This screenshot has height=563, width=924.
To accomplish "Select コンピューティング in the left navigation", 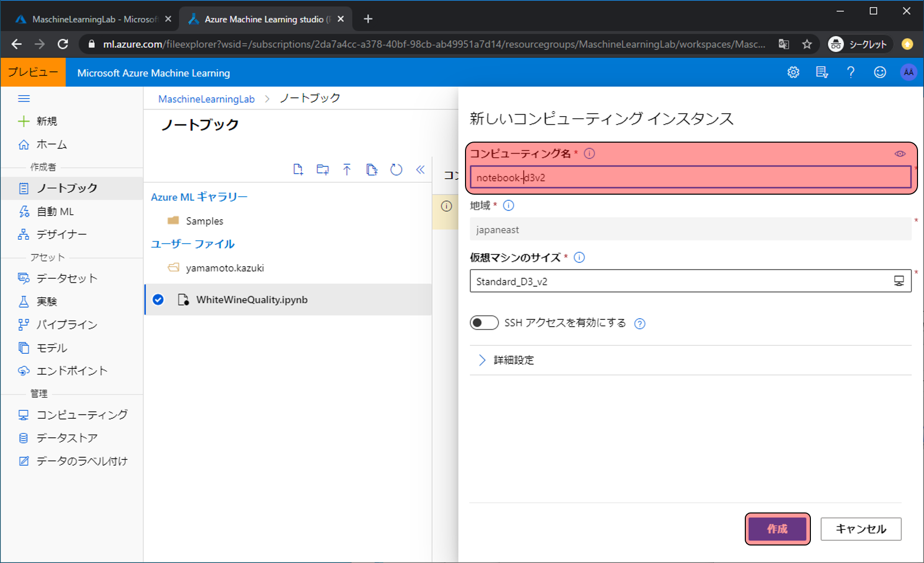I will 82,415.
